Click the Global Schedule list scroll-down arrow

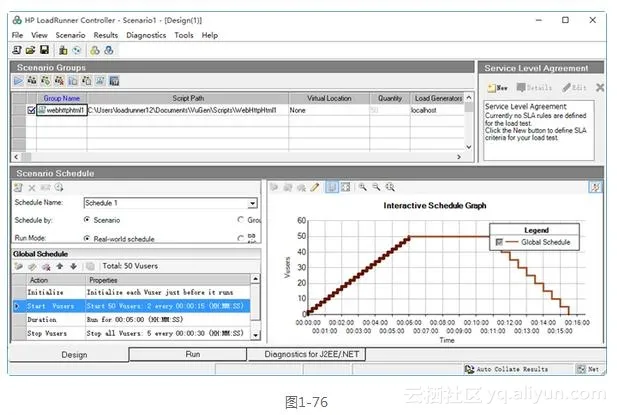(256, 335)
